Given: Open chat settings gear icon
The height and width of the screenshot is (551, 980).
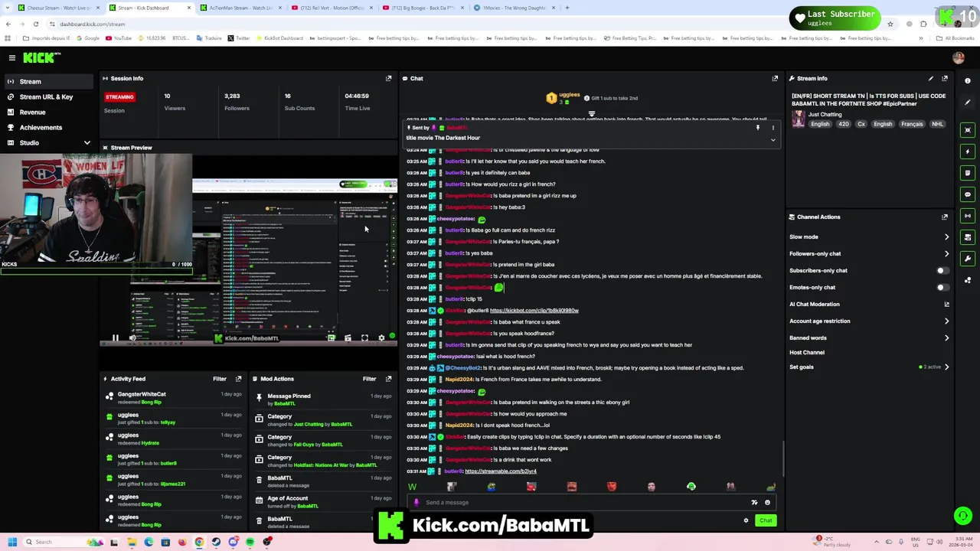Looking at the screenshot, I should tap(746, 520).
